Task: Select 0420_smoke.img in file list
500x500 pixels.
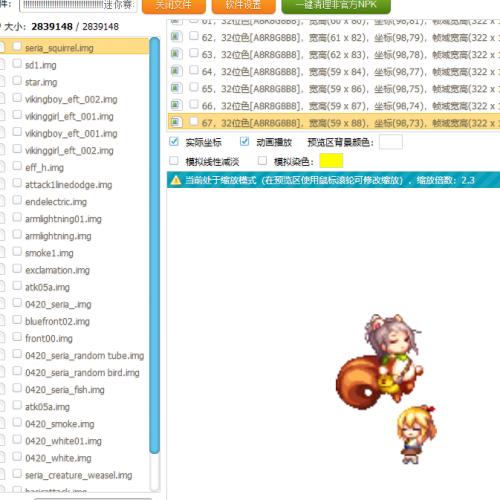Action: coord(60,424)
